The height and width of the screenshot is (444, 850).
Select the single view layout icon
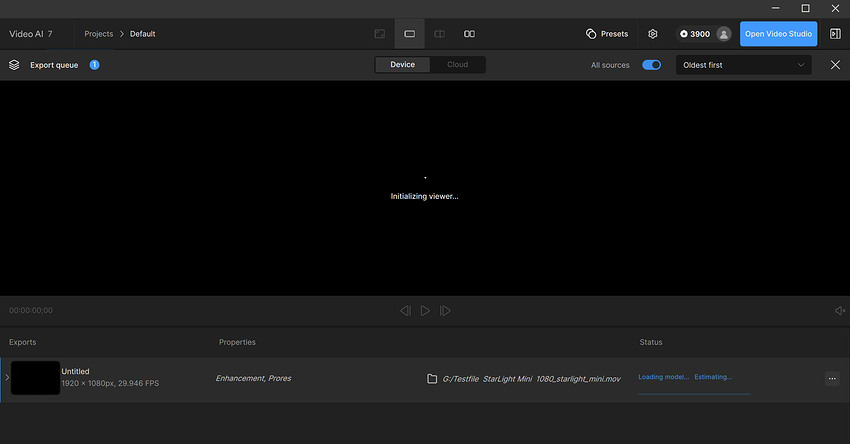tap(409, 34)
